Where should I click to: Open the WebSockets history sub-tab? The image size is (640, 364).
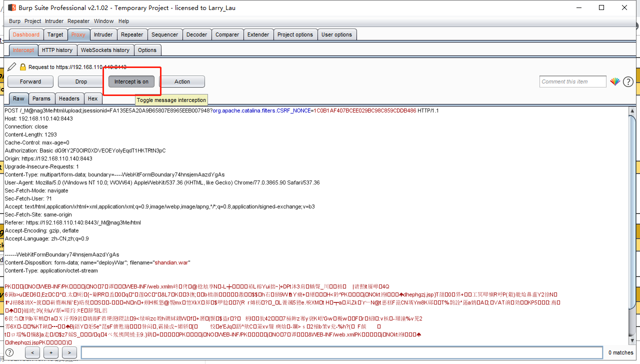[x=105, y=50]
